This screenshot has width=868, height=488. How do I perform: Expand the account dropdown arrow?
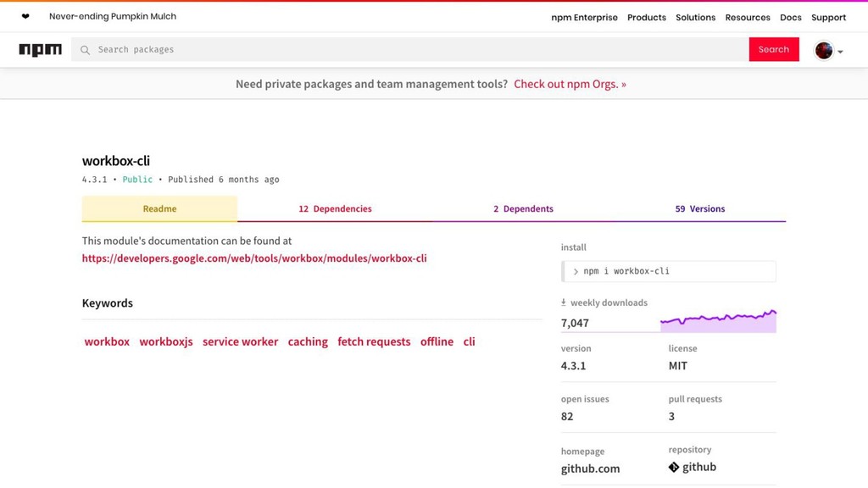pos(840,52)
